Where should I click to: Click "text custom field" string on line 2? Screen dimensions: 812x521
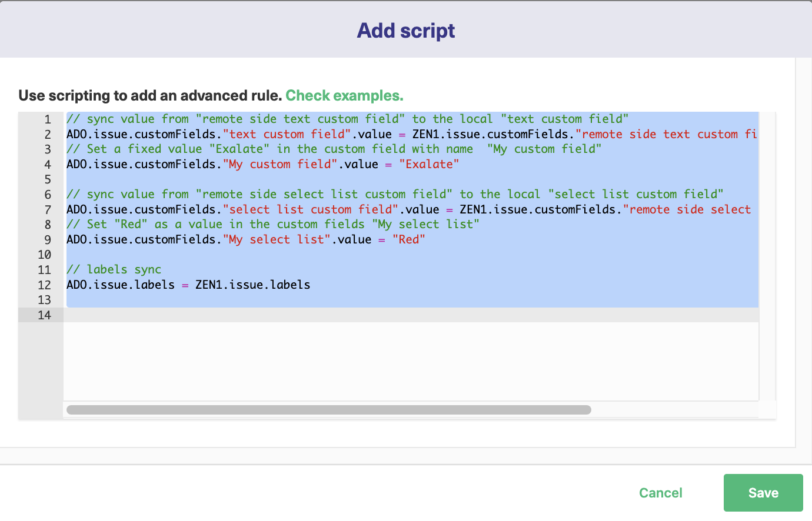click(287, 134)
